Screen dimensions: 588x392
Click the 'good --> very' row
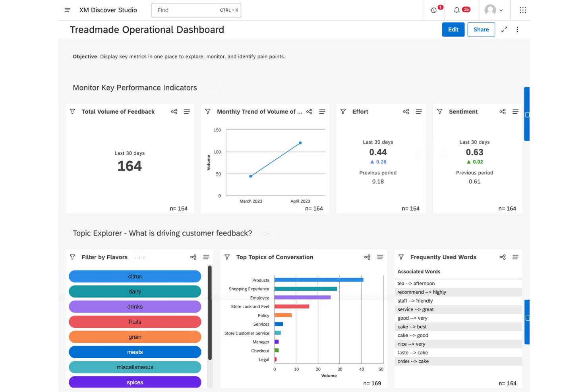pyautogui.click(x=458, y=318)
